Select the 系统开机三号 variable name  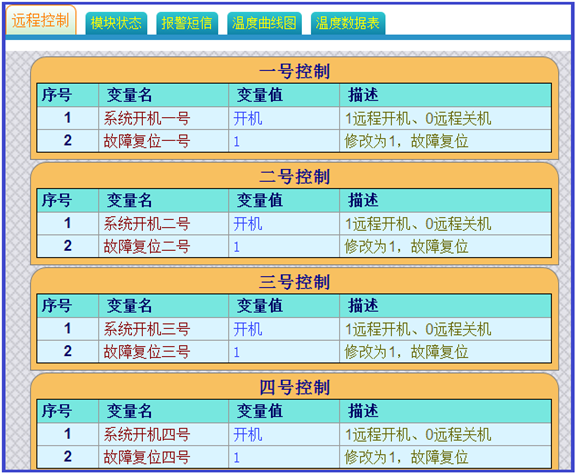[x=146, y=329]
